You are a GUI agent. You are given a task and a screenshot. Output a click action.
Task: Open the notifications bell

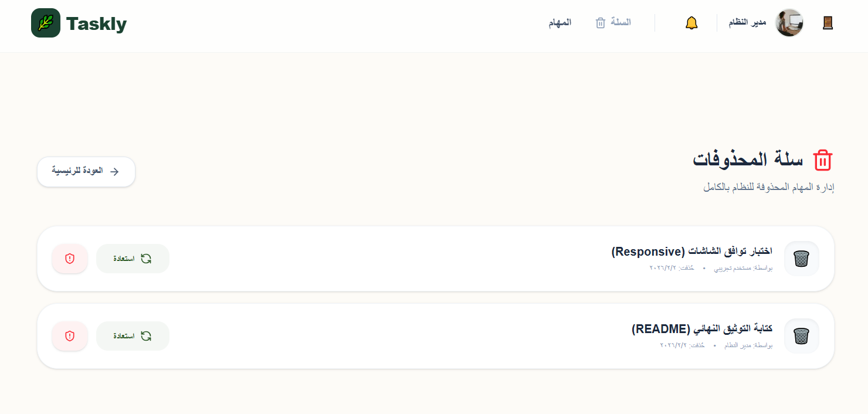691,23
